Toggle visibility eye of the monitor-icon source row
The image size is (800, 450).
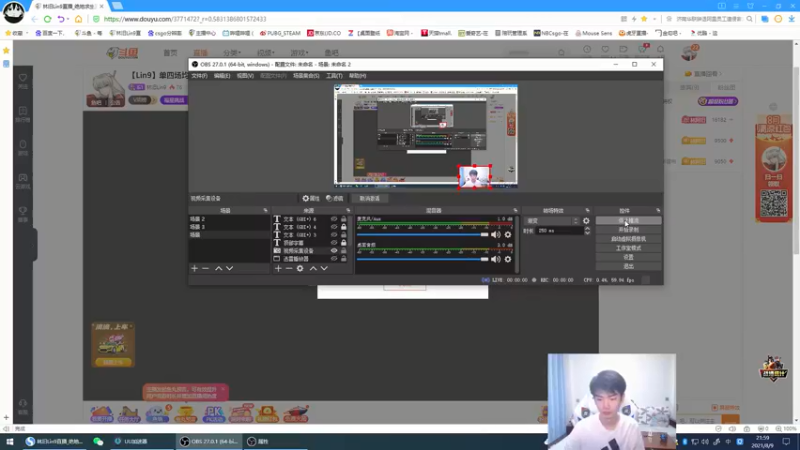[x=334, y=259]
